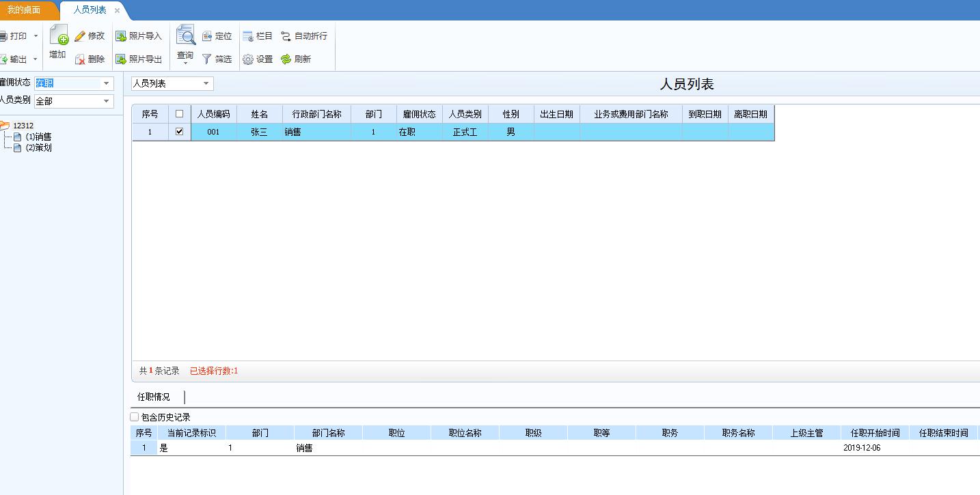Click the 销售 cell in the bottom table

pyautogui.click(x=329, y=448)
